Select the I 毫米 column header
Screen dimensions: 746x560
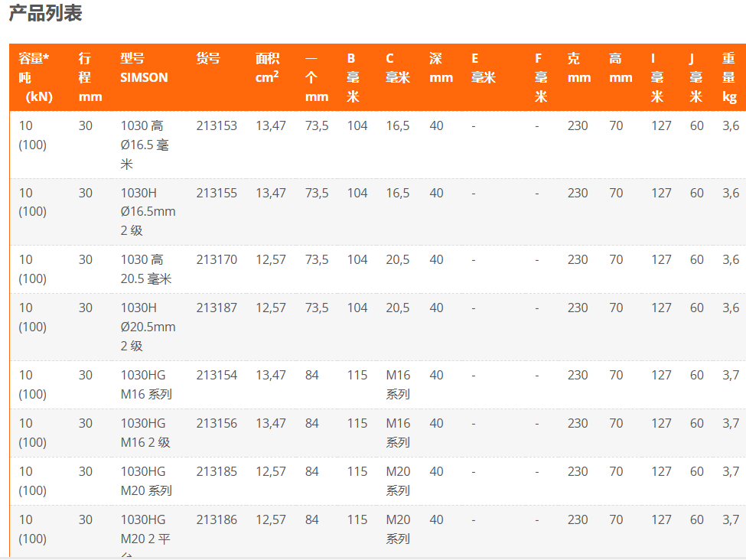657,77
